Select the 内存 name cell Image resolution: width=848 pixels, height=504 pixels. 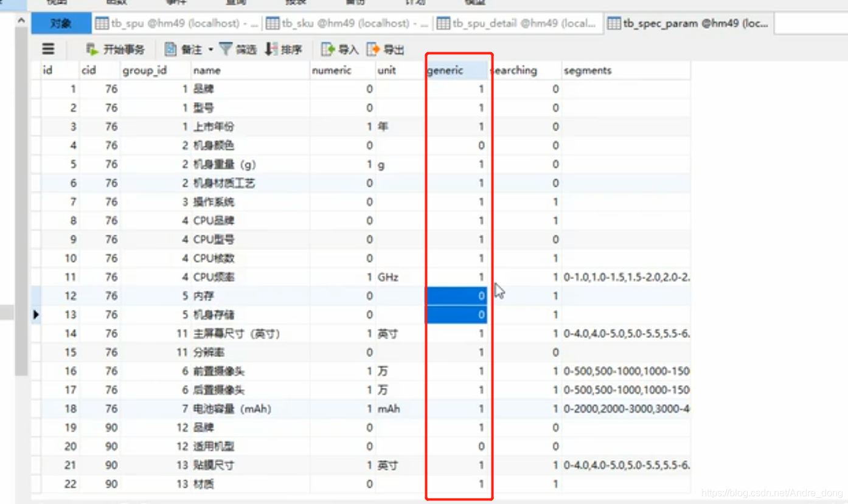tap(250, 296)
